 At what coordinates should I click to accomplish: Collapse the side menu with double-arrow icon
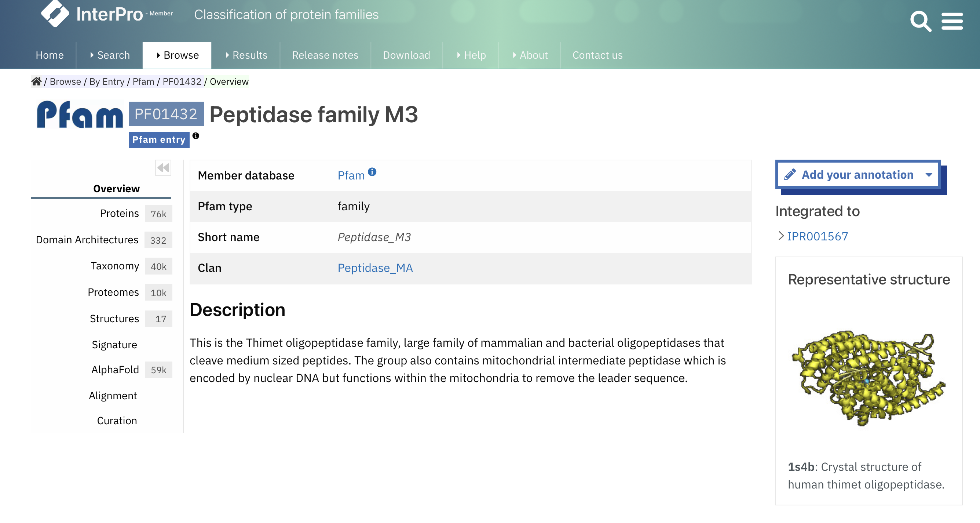pos(163,168)
